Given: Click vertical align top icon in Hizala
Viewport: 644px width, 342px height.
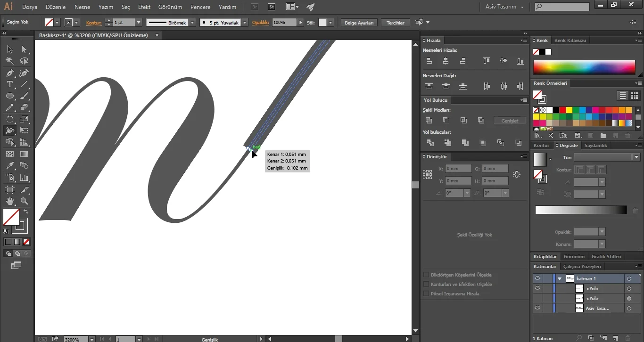Looking at the screenshot, I should [487, 61].
